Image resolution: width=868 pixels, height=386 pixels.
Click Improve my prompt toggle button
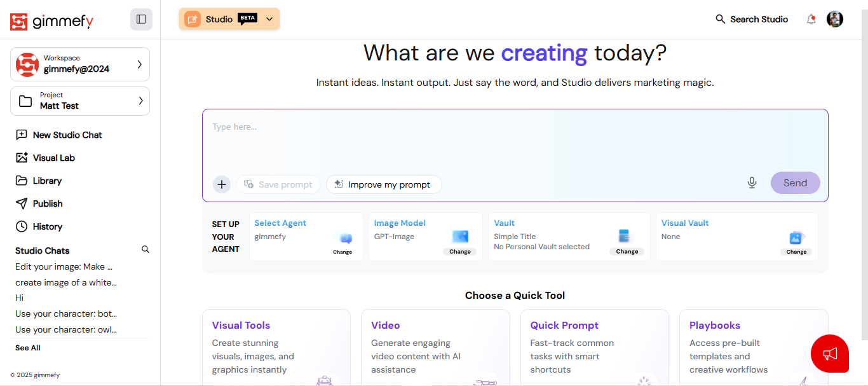(x=384, y=184)
